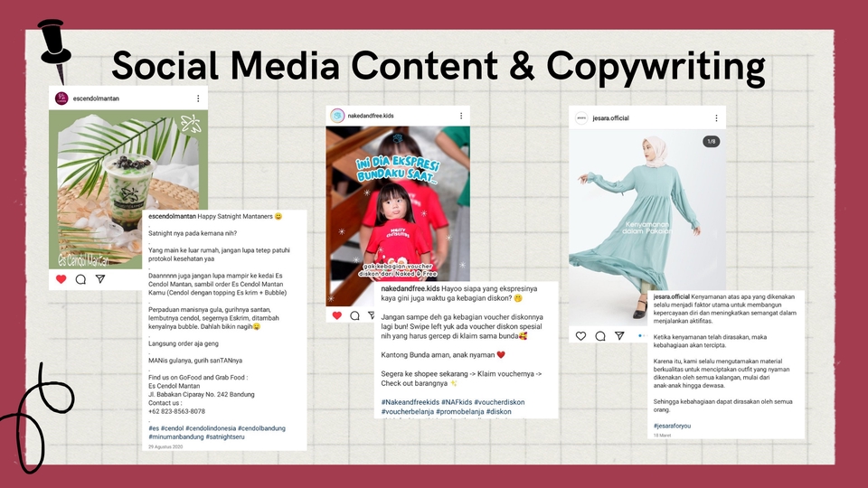
Task: Click caption username nakedandfree.kids in bold
Action: point(410,289)
